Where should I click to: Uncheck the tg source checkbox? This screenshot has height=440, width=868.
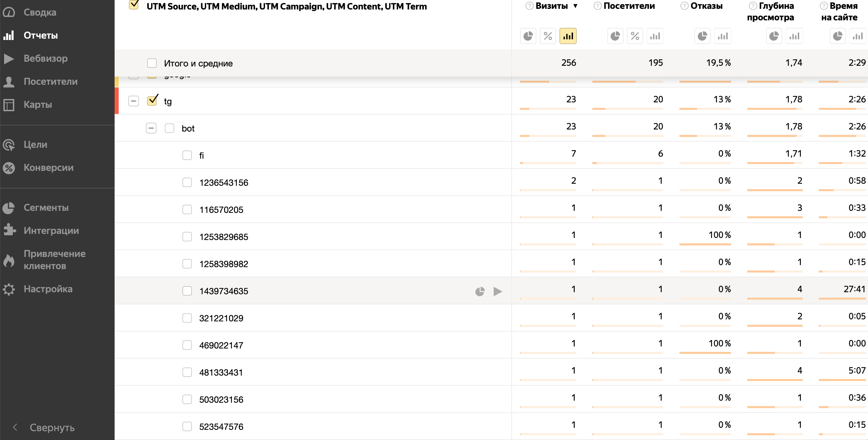click(152, 101)
